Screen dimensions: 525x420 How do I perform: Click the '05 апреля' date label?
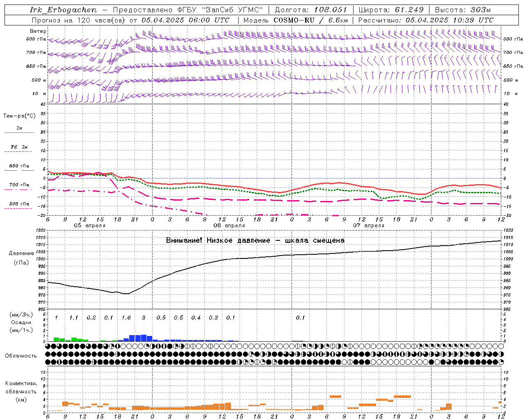point(89,226)
